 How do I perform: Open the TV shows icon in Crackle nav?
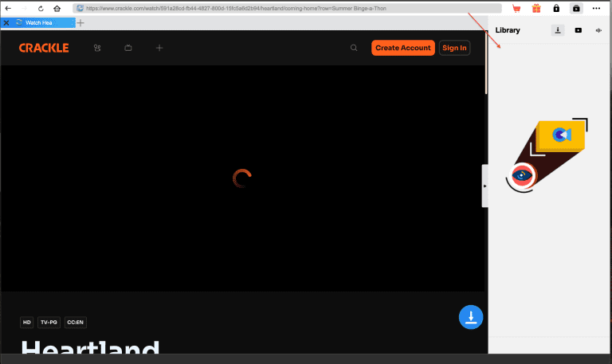pyautogui.click(x=128, y=48)
